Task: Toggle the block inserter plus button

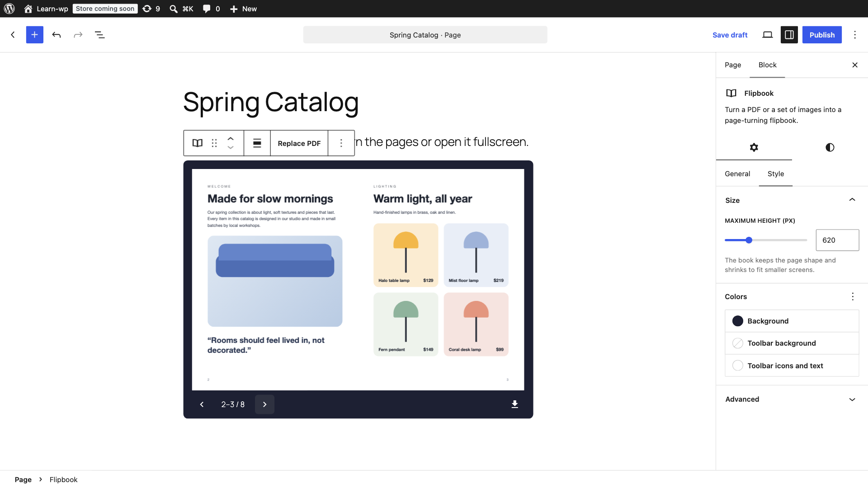Action: 35,35
